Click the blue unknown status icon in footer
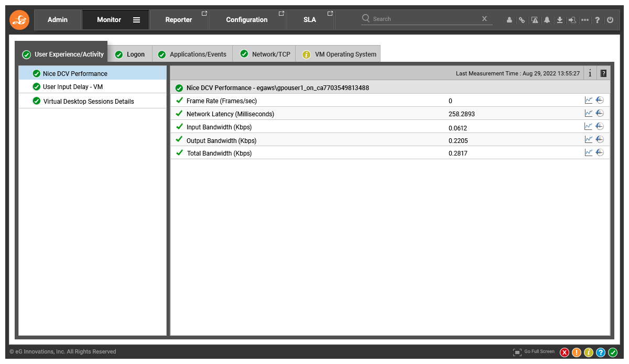629x364 pixels. tap(601, 352)
